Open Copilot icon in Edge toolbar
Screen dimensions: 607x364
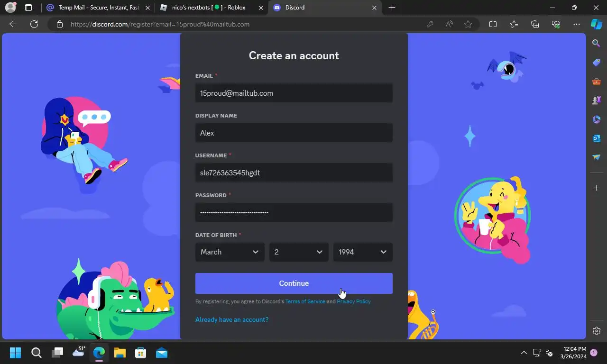click(x=597, y=24)
